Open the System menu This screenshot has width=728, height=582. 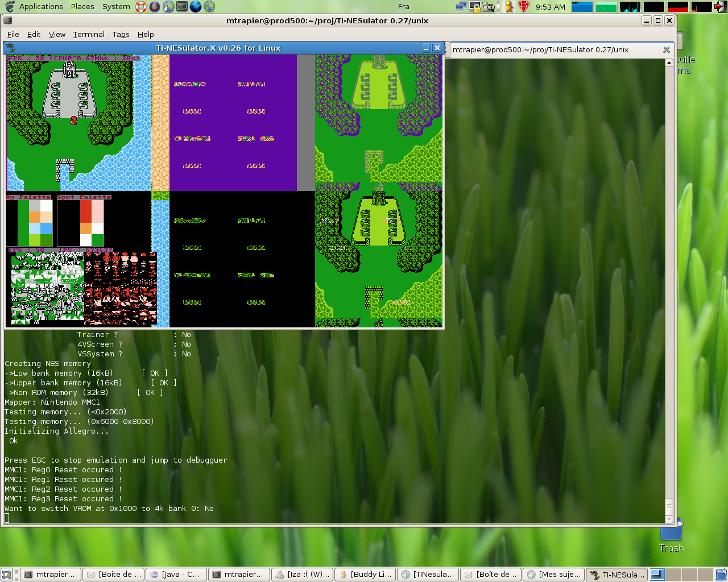tap(116, 7)
